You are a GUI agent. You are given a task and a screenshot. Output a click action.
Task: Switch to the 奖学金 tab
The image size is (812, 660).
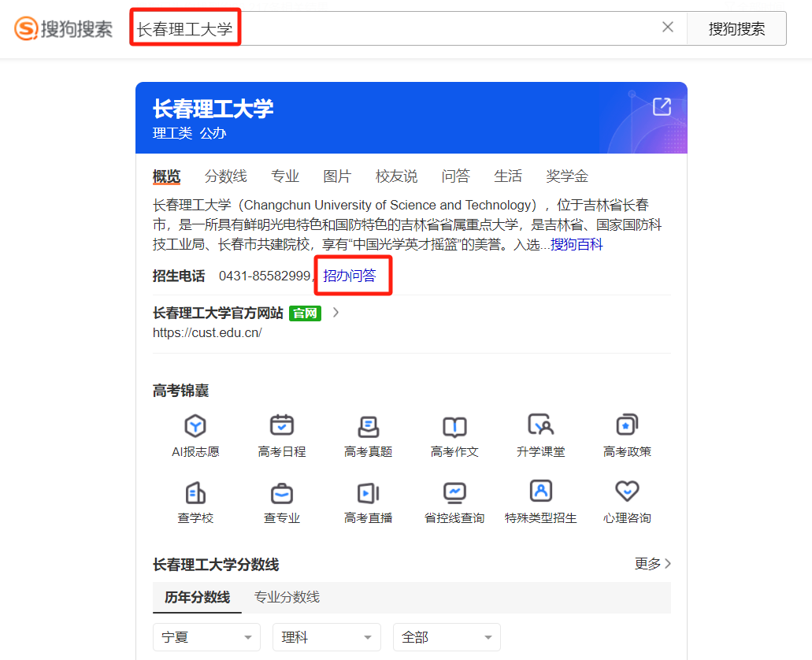(x=567, y=176)
